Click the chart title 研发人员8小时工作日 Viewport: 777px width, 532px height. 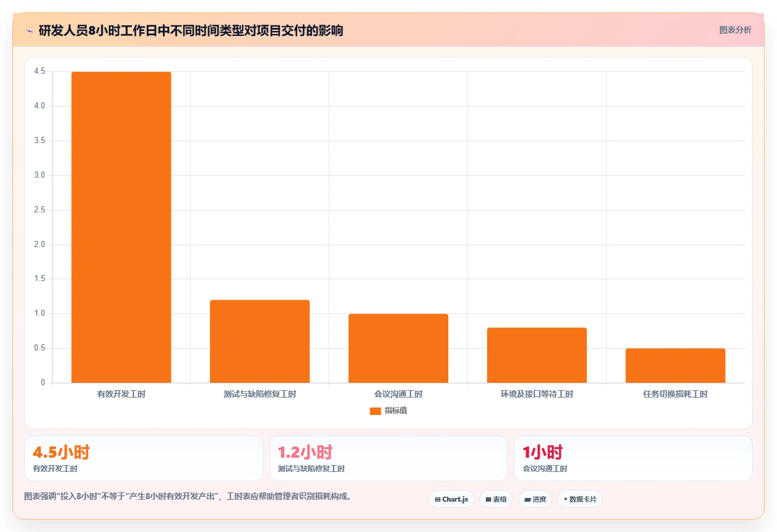(191, 30)
